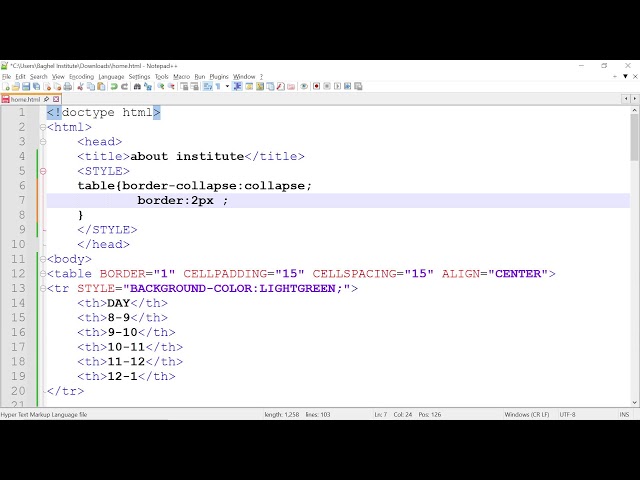Copy selection using the toolbar icon
Screen dimensions: 640x480
point(91,86)
